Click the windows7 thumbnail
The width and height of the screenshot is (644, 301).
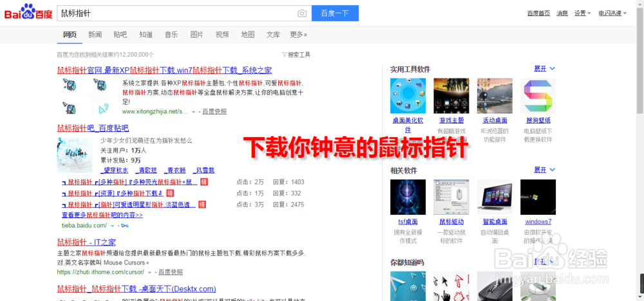(538, 197)
